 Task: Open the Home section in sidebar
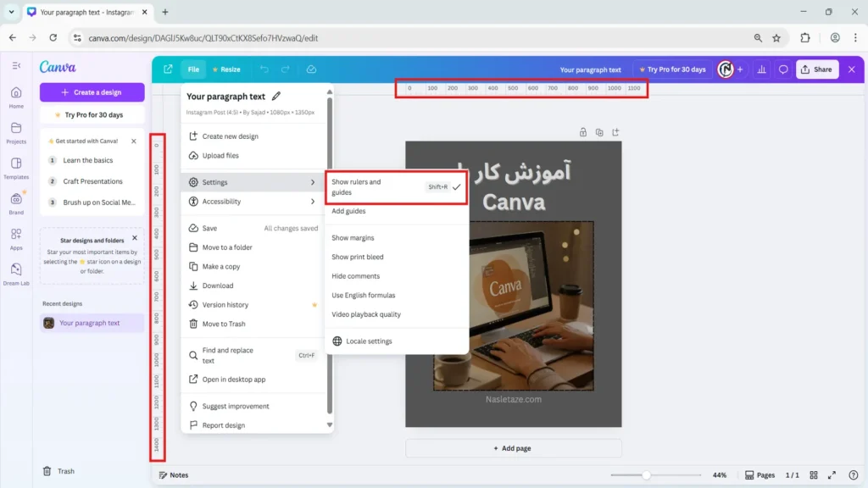[16, 97]
